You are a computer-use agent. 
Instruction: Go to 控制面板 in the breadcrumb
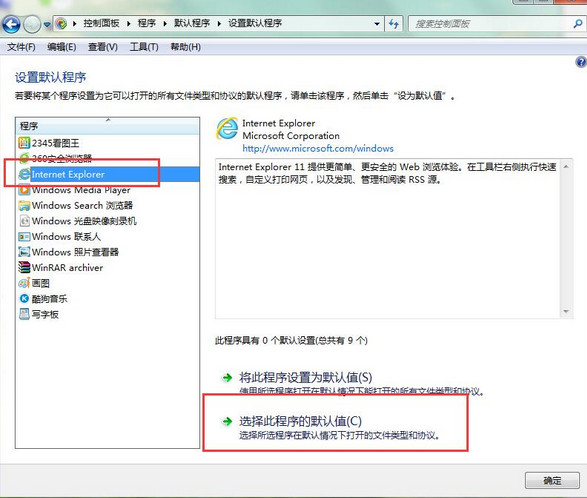point(101,23)
